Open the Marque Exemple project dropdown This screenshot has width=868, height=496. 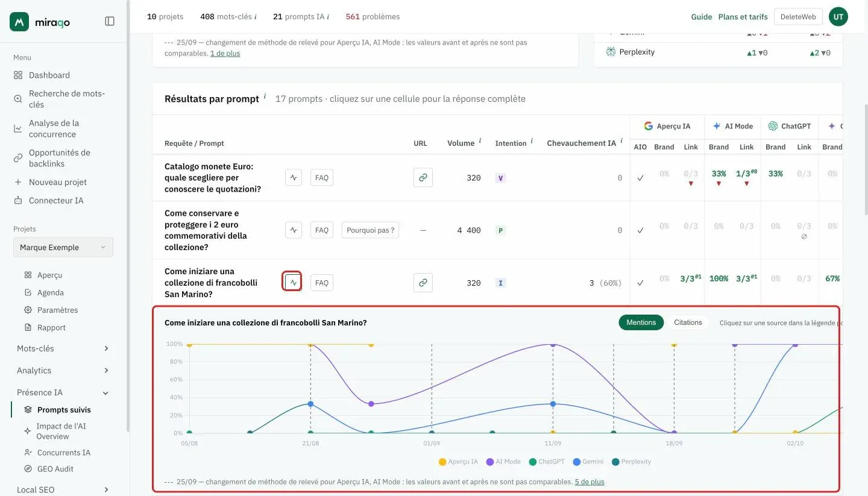63,247
